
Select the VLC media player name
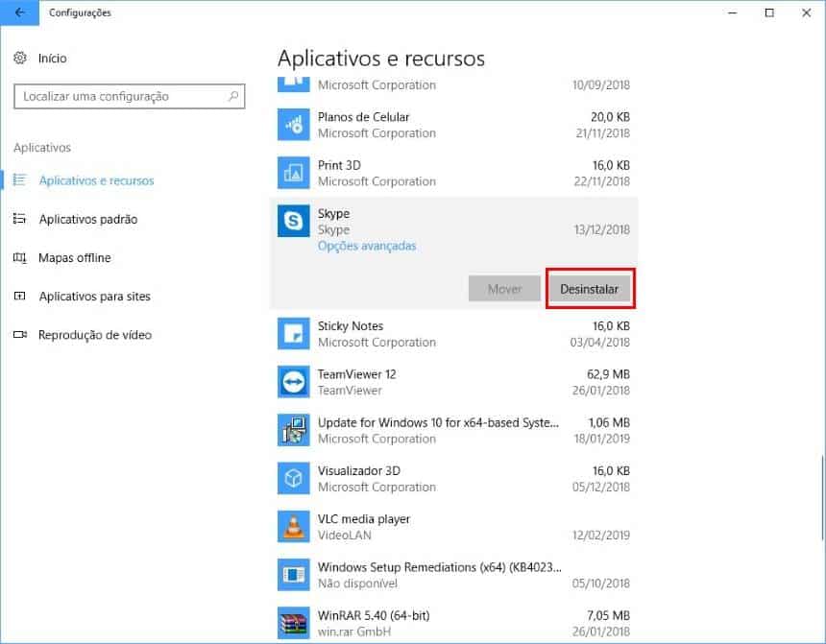[363, 519]
